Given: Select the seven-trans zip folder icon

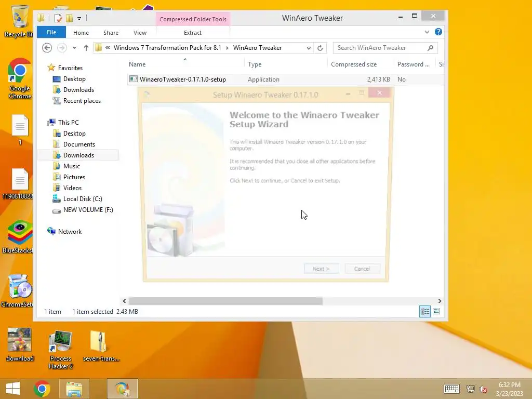Looking at the screenshot, I should [x=101, y=345].
